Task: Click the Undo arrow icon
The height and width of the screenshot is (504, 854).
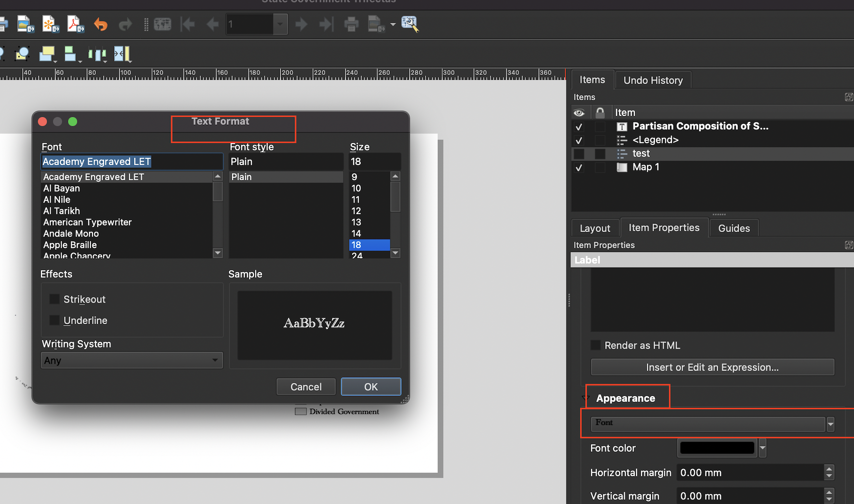Action: pos(100,24)
